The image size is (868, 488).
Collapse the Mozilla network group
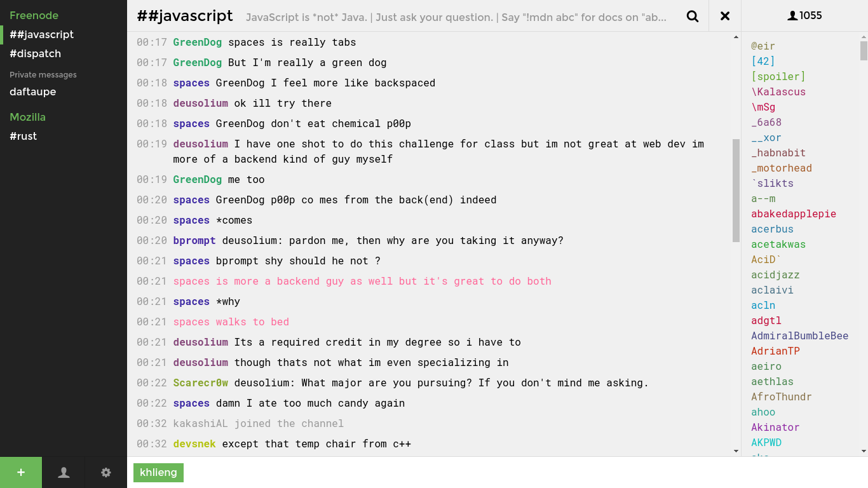click(x=27, y=117)
